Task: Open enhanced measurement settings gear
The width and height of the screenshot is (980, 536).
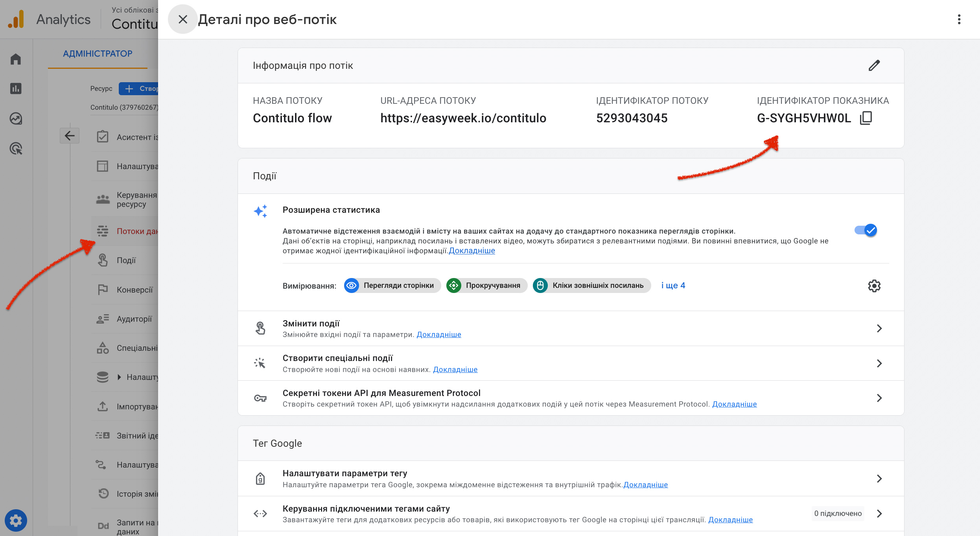Action: 874,285
